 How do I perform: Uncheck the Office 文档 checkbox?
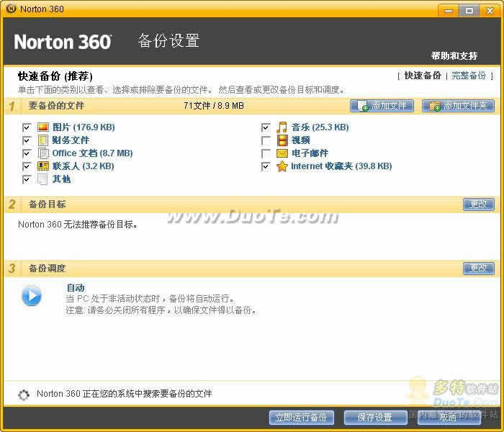coord(27,153)
